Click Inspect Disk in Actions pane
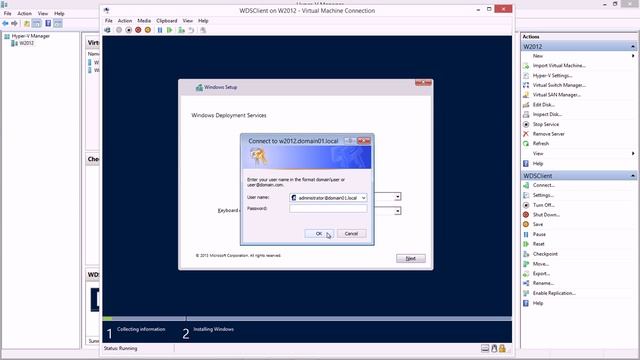This screenshot has height=360, width=640. pos(547,114)
